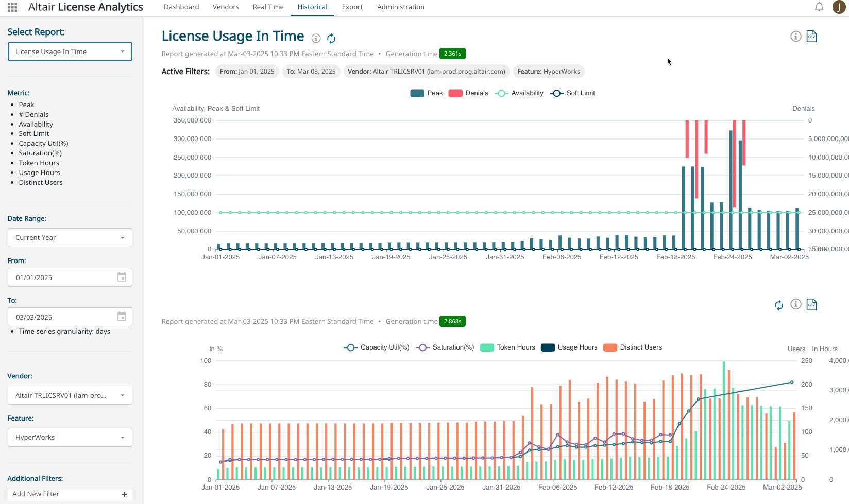
Task: Open the From date calendar picker
Action: tap(122, 277)
